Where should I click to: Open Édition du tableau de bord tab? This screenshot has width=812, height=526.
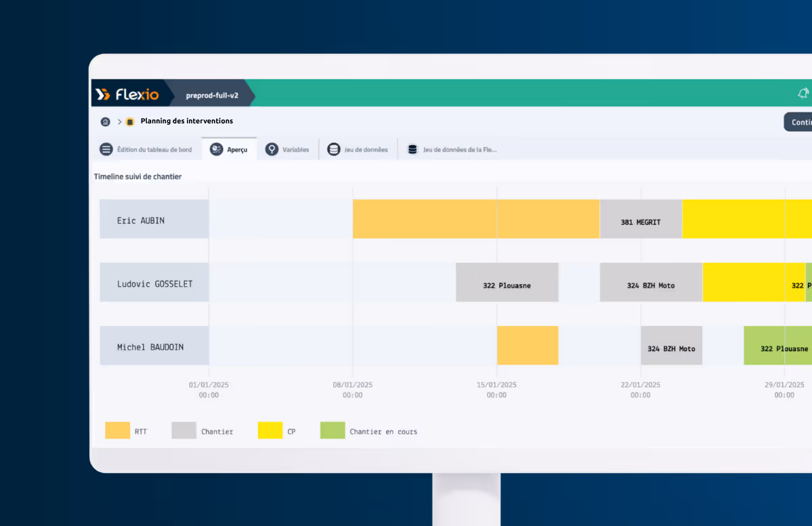tap(146, 149)
